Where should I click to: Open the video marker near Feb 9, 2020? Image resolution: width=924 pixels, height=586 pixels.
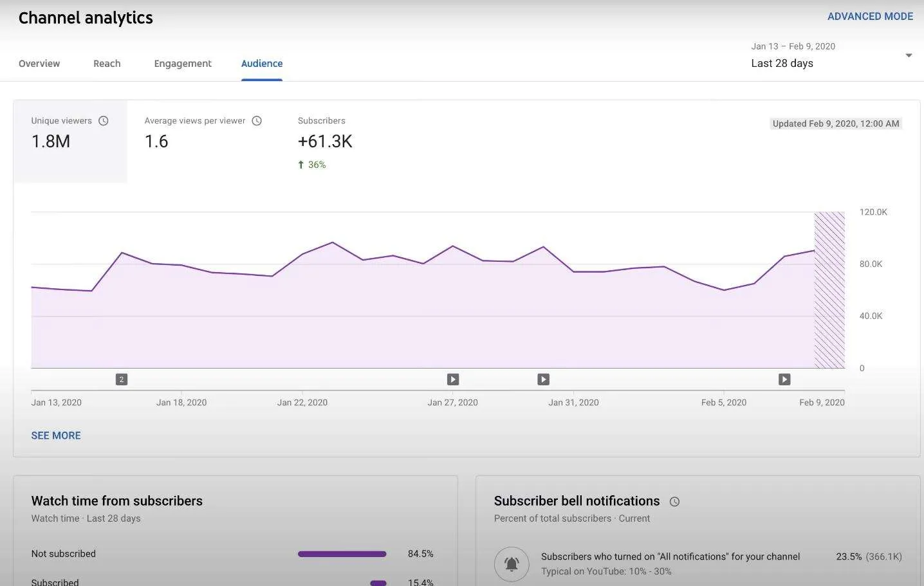click(784, 380)
